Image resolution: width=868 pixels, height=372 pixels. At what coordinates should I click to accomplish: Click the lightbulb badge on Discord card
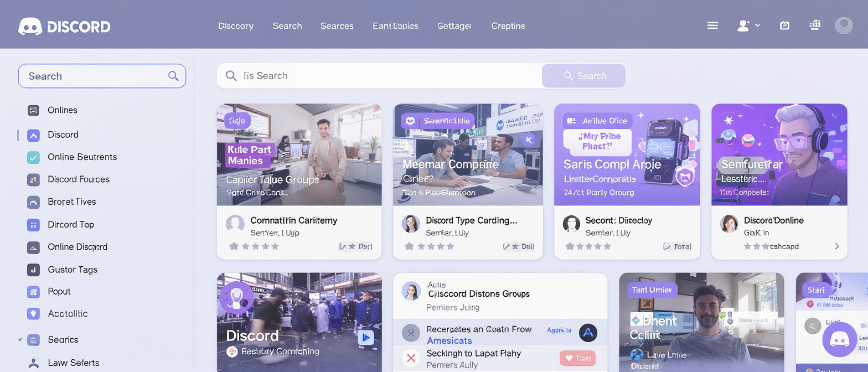click(x=237, y=298)
